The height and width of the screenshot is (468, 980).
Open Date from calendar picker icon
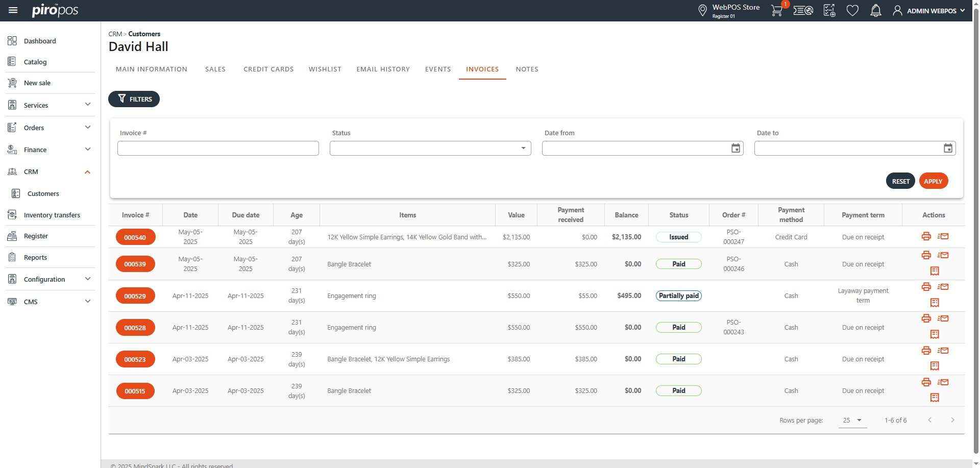[x=736, y=149]
